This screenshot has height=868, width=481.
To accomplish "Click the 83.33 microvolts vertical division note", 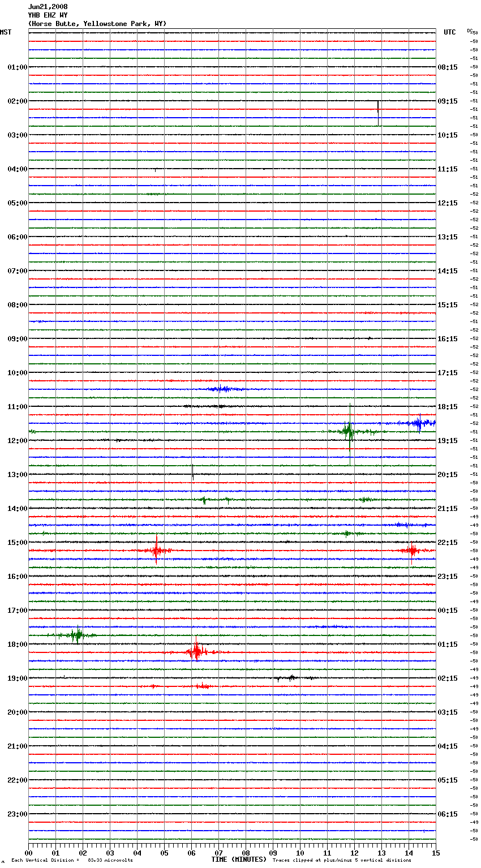I will pyautogui.click(x=72, y=861).
